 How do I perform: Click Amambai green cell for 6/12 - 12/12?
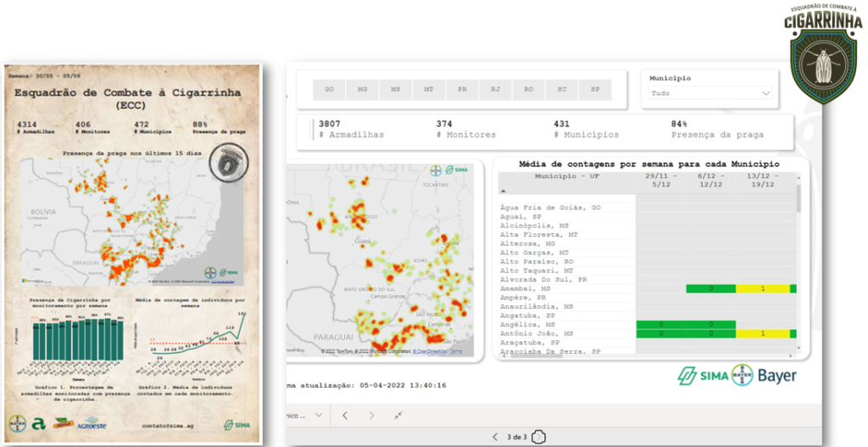pyautogui.click(x=711, y=288)
